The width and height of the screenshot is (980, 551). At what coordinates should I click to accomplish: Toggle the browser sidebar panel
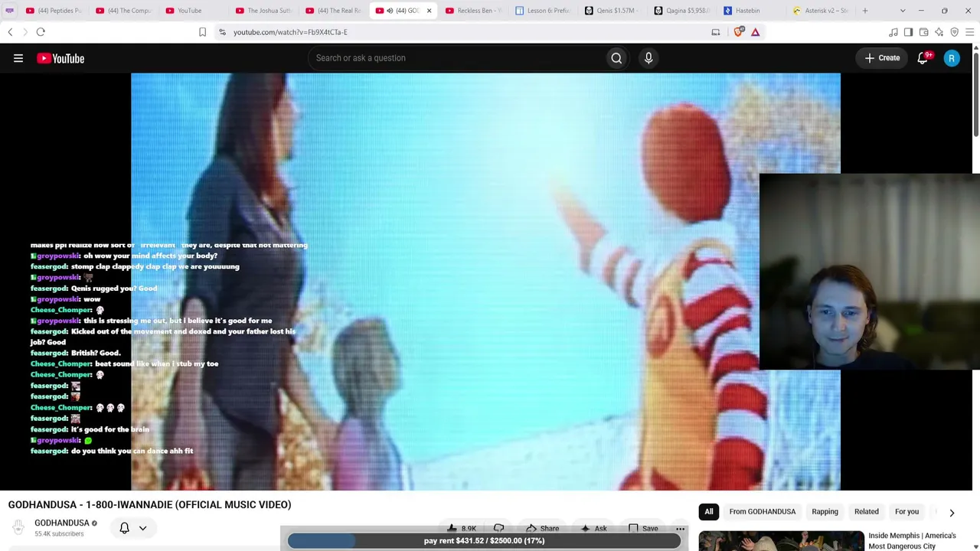tap(908, 32)
